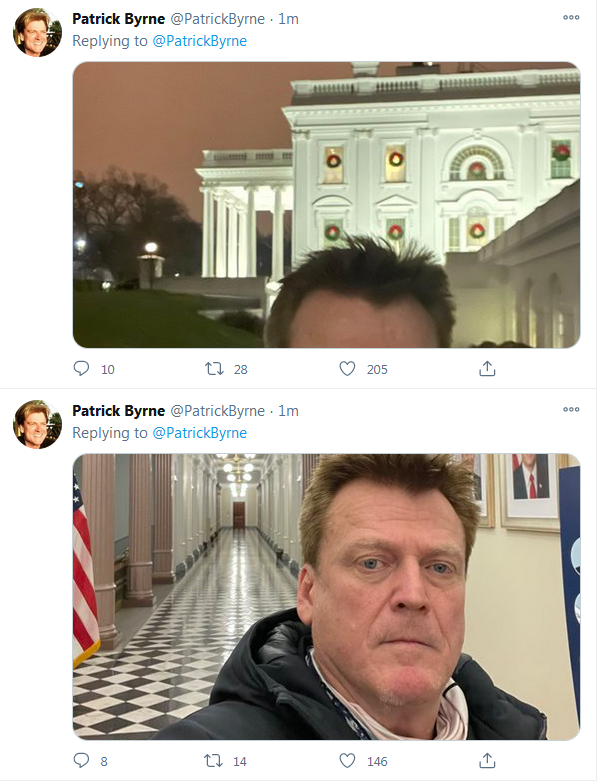Open the 1m timestamp of second tweet
This screenshot has width=598, height=781.
tap(288, 411)
